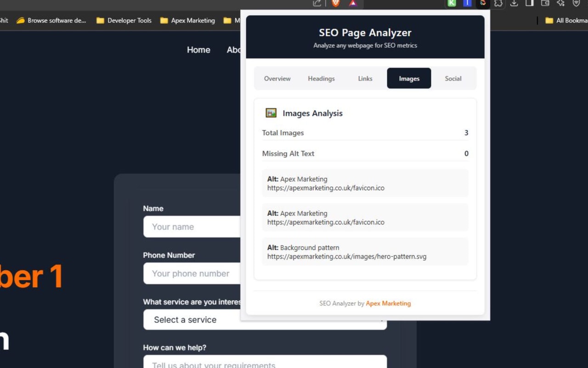This screenshot has width=588, height=368.
Task: Click the share page icon in address bar
Action: (317, 3)
